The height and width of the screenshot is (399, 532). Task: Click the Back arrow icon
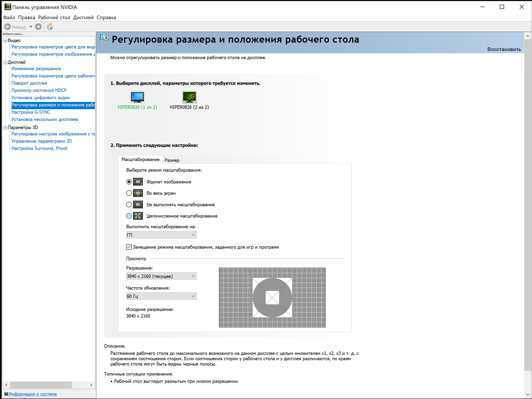tap(7, 27)
